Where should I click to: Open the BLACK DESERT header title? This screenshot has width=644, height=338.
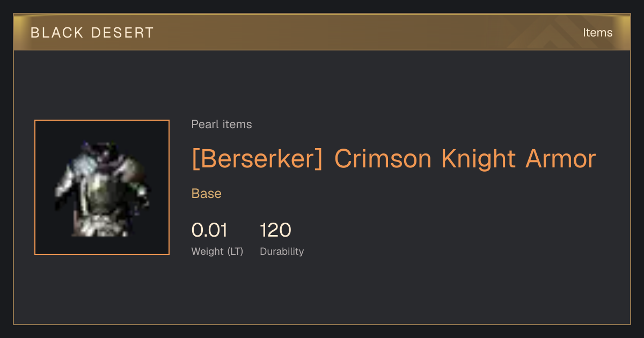coord(92,33)
